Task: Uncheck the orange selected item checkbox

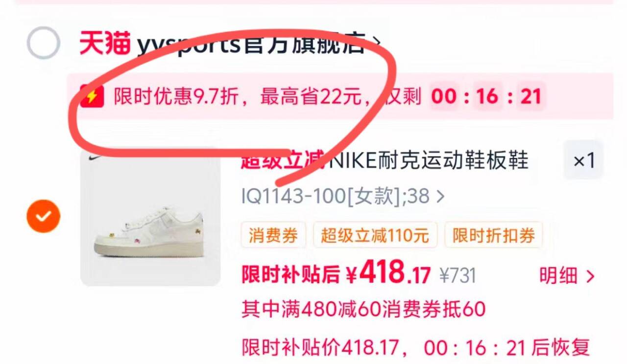Action: 43,216
